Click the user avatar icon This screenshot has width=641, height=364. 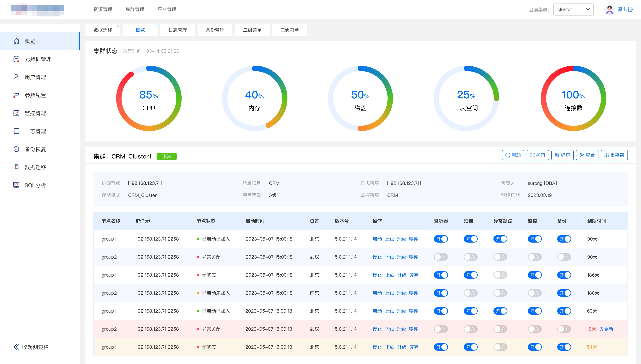pos(609,10)
